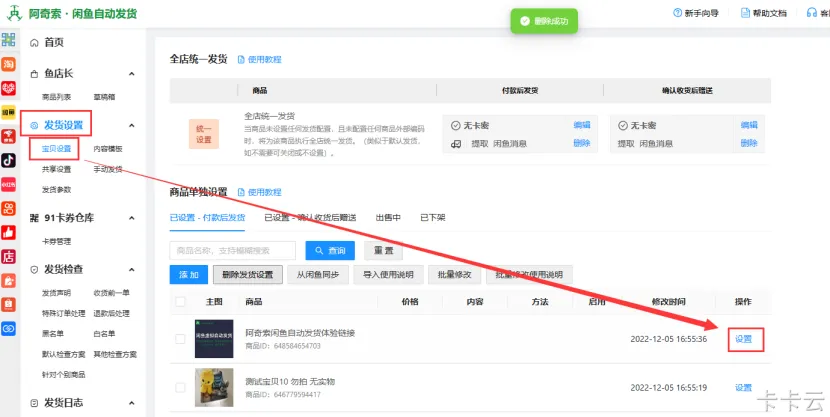
Task: Check the 阿奇索闲鱼自动发货体验链接 row checkbox
Action: (181, 339)
